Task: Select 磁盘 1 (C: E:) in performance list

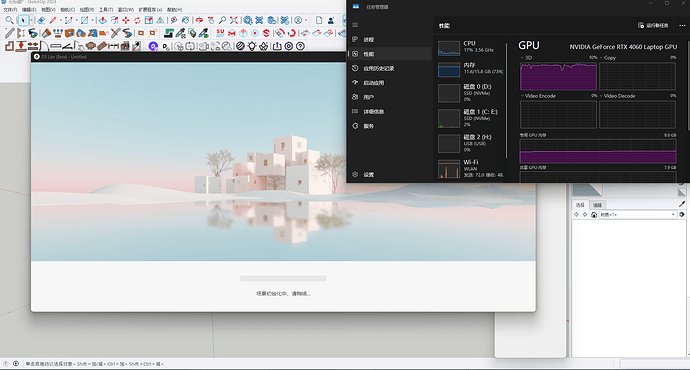Action: point(470,118)
